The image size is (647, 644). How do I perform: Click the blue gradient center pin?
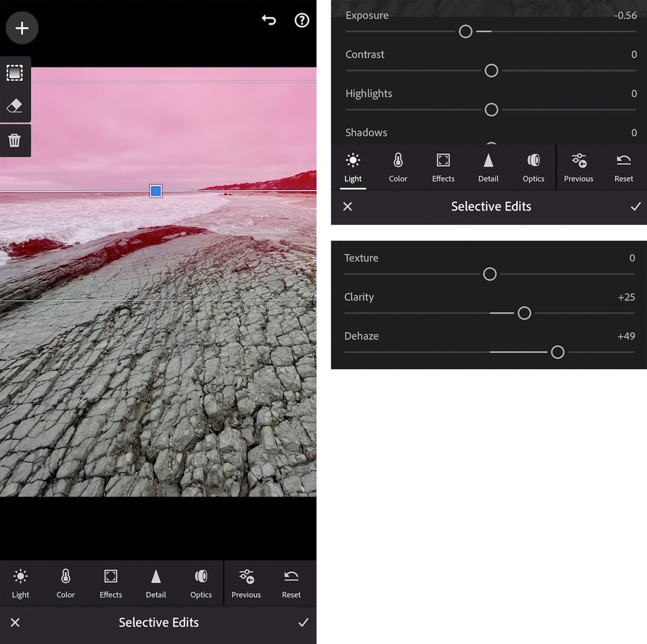(x=156, y=191)
